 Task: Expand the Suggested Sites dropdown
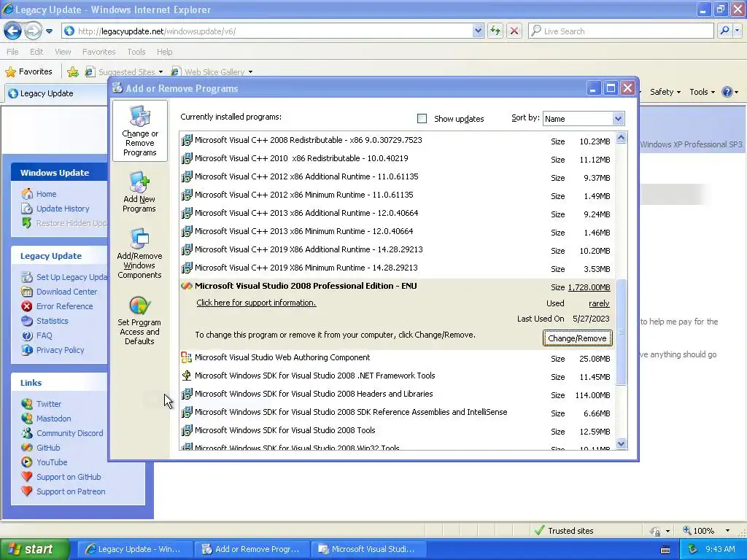point(160,72)
